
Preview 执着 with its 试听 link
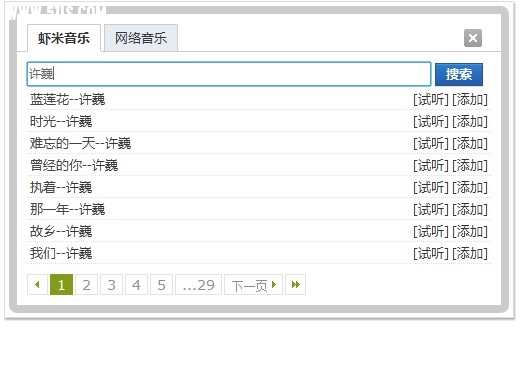[431, 188]
